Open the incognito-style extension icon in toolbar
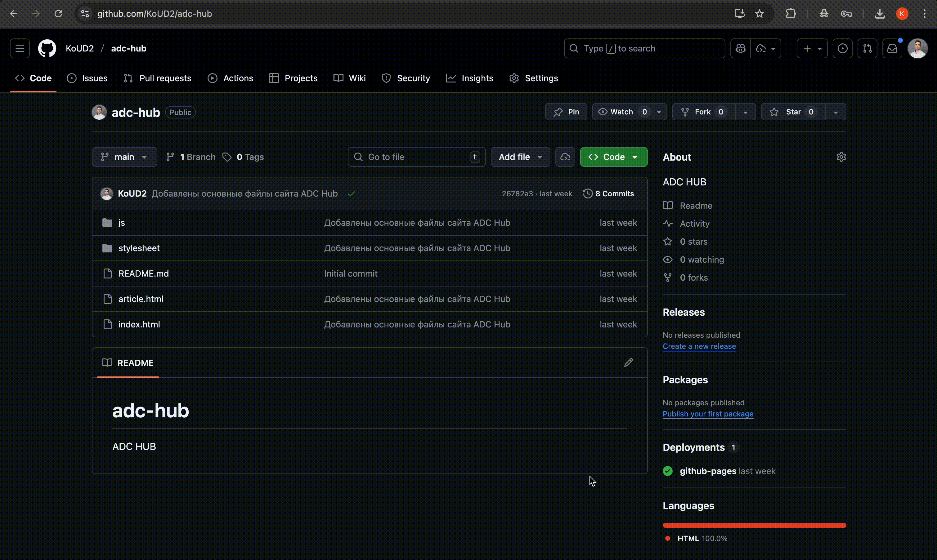 824,14
